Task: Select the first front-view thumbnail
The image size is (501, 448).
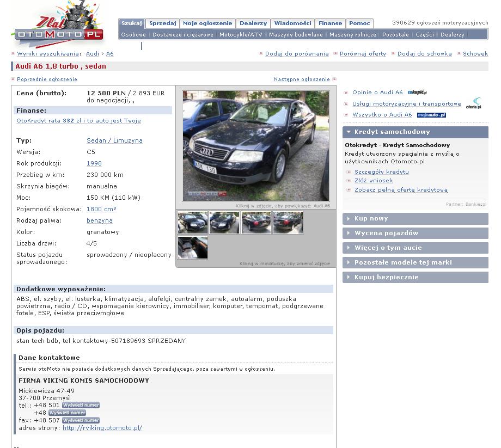Action: (192, 223)
